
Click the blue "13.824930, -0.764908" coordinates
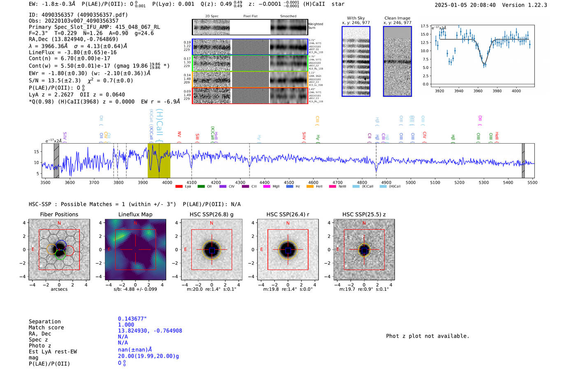tap(150, 331)
